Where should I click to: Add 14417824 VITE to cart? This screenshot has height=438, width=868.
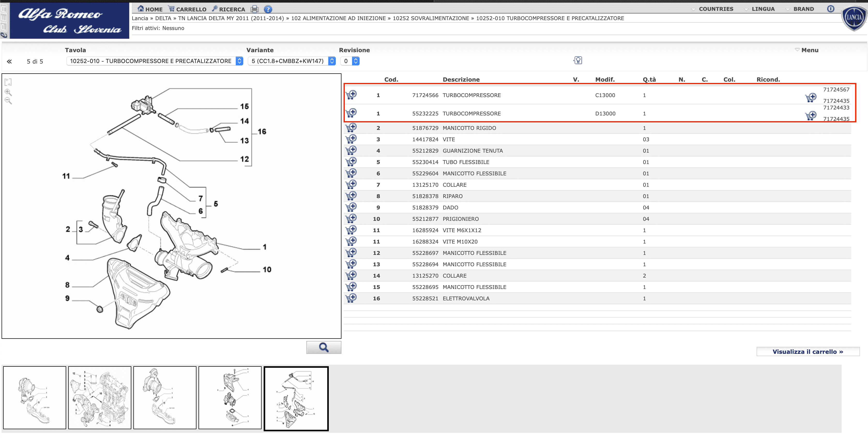(x=351, y=139)
